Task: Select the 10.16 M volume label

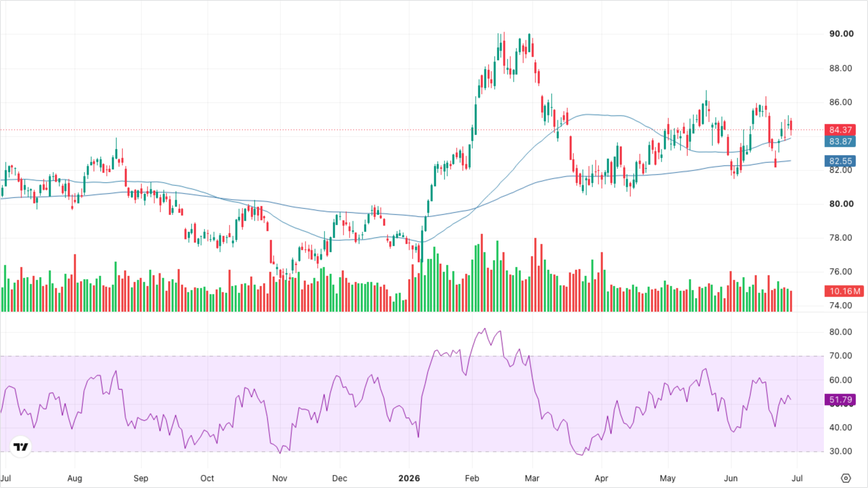Action: coord(844,291)
